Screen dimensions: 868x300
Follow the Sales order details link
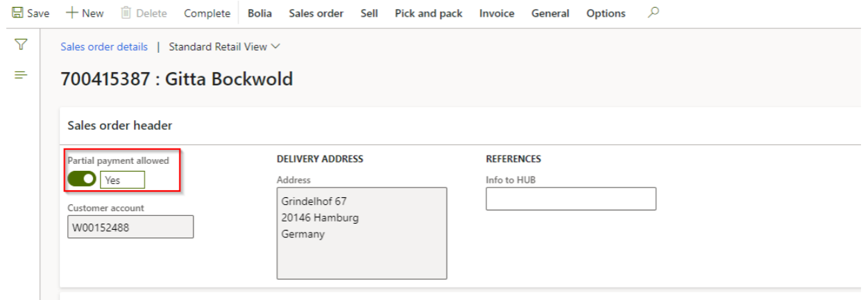(104, 47)
